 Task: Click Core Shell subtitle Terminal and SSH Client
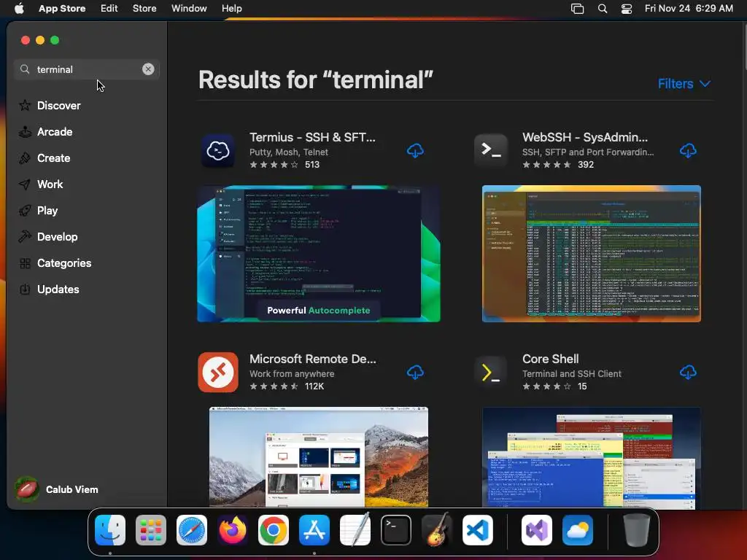[572, 374]
